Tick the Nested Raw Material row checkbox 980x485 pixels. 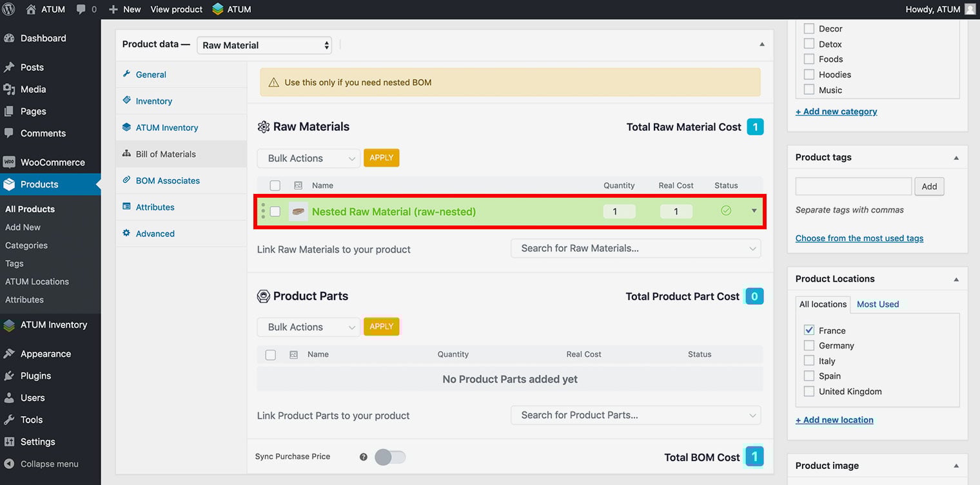point(275,211)
